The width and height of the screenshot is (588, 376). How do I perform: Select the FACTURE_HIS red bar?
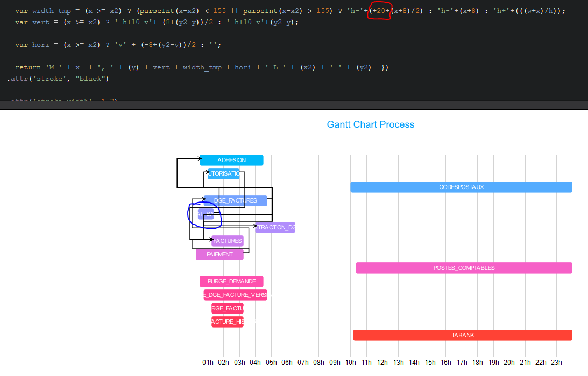pos(228,322)
